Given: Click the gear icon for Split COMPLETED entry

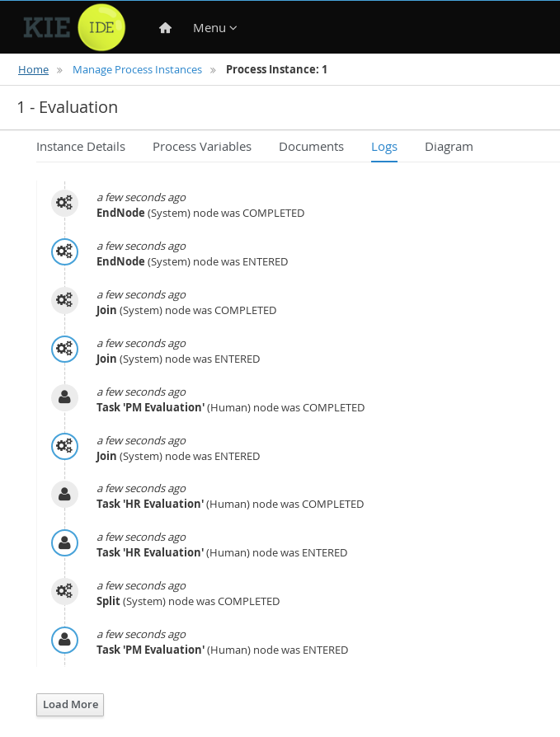Looking at the screenshot, I should [x=64, y=592].
